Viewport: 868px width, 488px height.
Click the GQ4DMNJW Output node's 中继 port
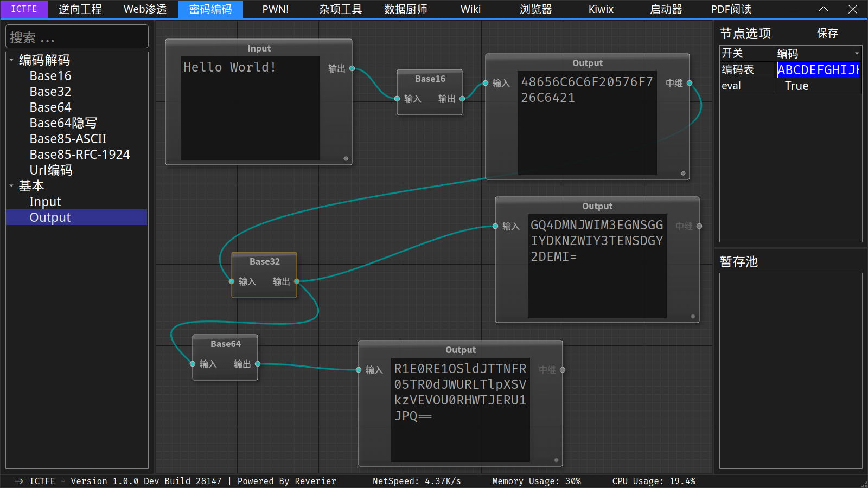tap(699, 226)
